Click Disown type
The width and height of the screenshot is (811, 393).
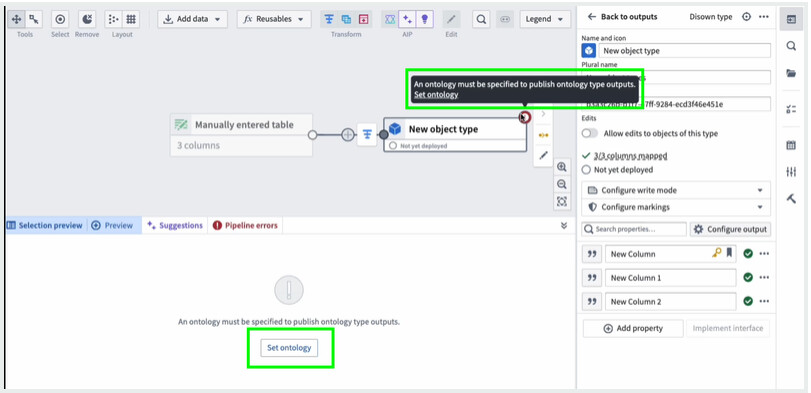pos(711,17)
